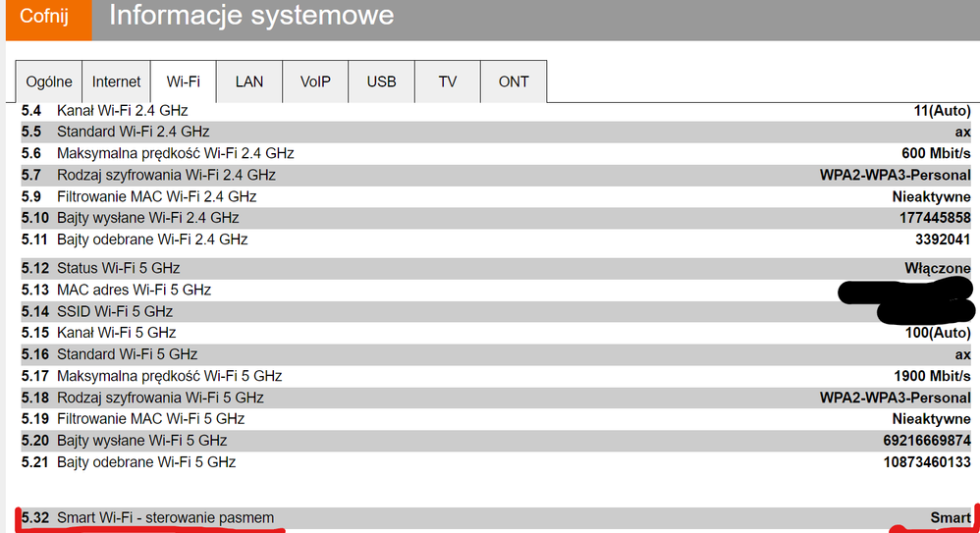980x533 pixels.
Task: Select label 'Status Wi-Fi 5 GHz'
Action: (x=118, y=268)
